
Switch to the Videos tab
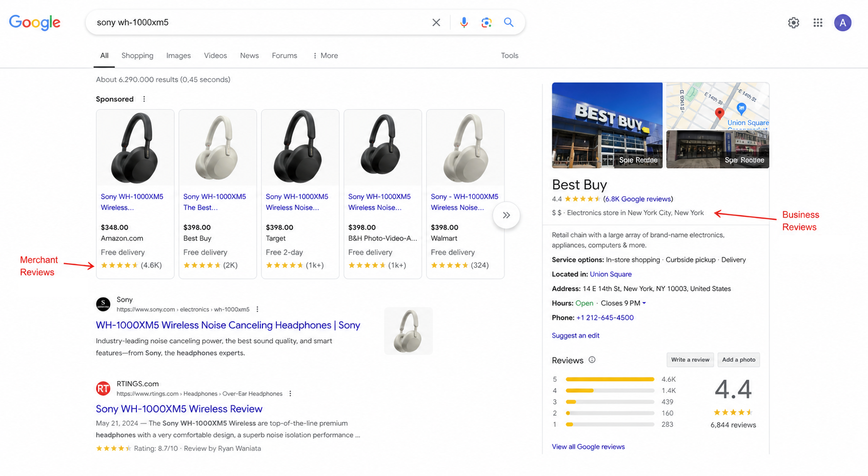point(215,55)
